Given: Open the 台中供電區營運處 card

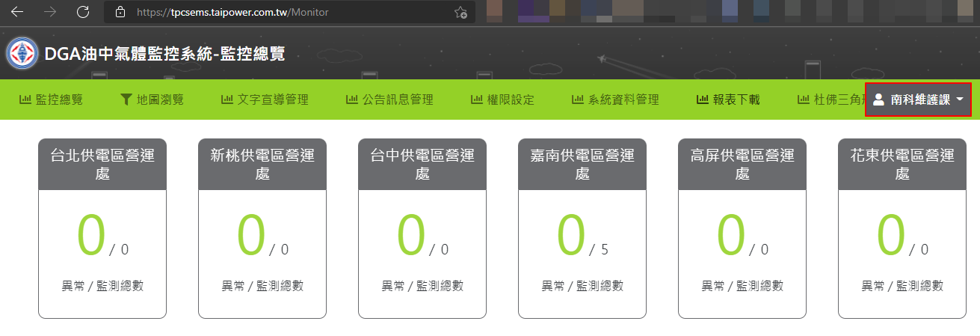Looking at the screenshot, I should pyautogui.click(x=422, y=228).
